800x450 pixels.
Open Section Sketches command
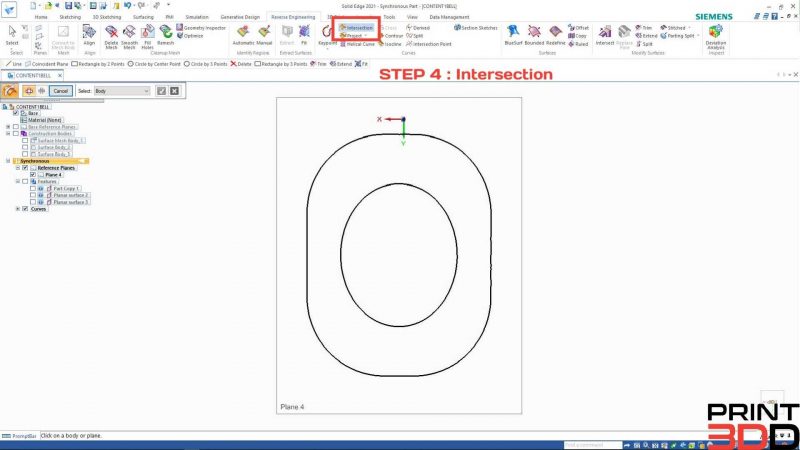476,28
